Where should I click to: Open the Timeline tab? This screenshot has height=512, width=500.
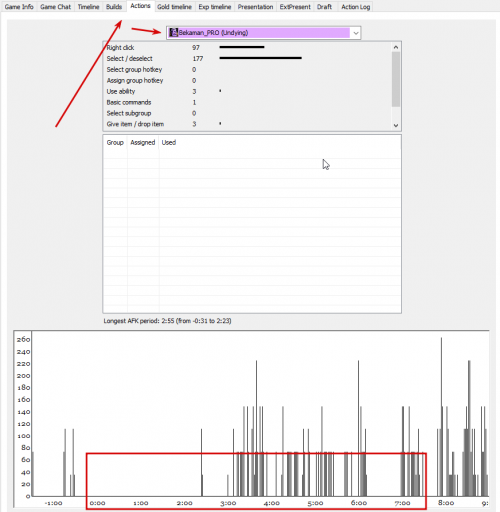(88, 7)
